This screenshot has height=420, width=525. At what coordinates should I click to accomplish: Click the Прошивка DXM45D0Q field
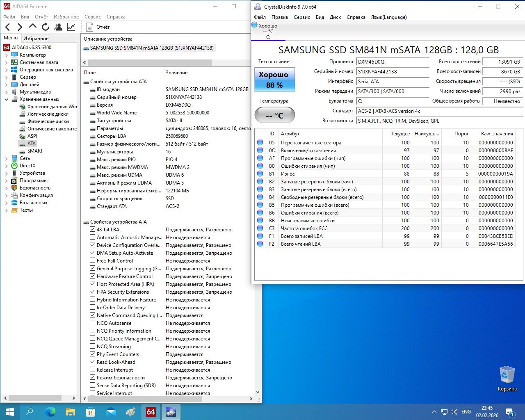(x=392, y=62)
